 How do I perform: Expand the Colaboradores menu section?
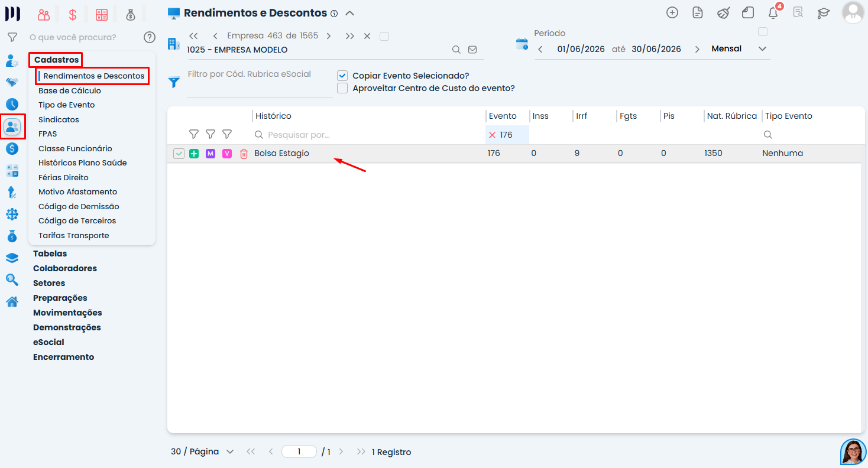(65, 268)
